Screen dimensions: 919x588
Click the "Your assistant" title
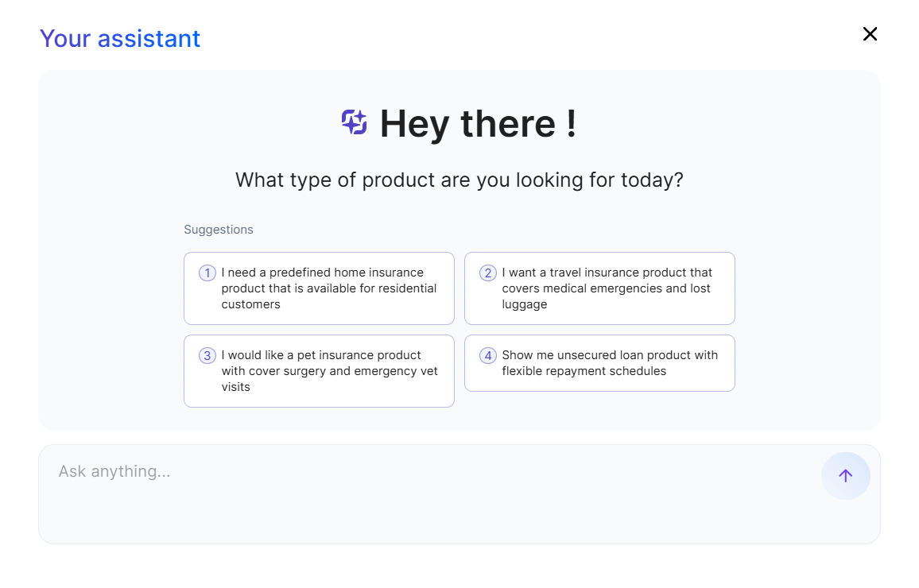(120, 38)
